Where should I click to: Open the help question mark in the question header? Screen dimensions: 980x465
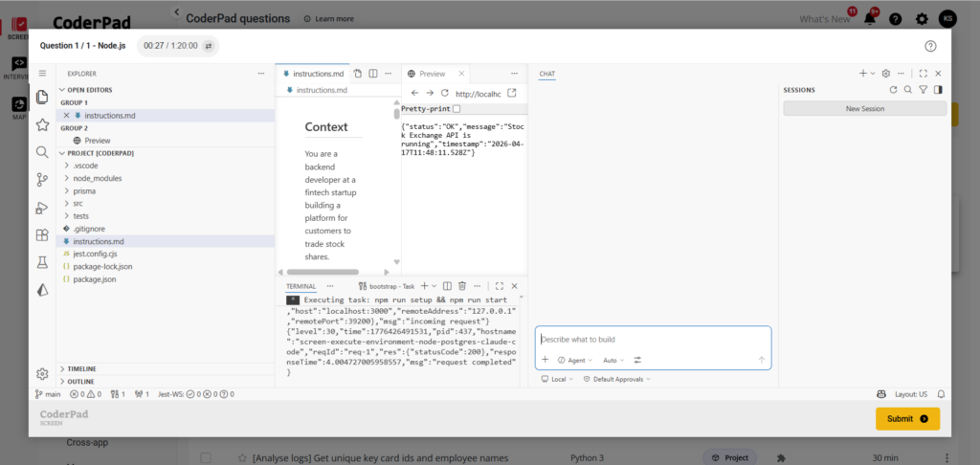[930, 46]
